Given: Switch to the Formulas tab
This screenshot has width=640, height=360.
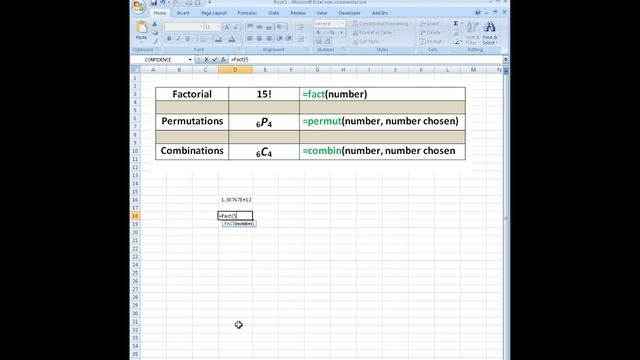Looking at the screenshot, I should coord(247,13).
